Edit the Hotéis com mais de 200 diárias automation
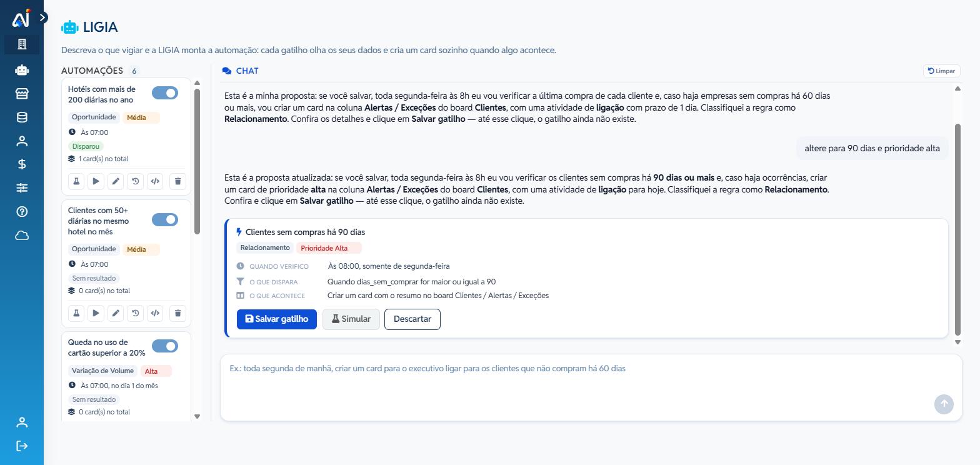980x465 pixels. 116,181
